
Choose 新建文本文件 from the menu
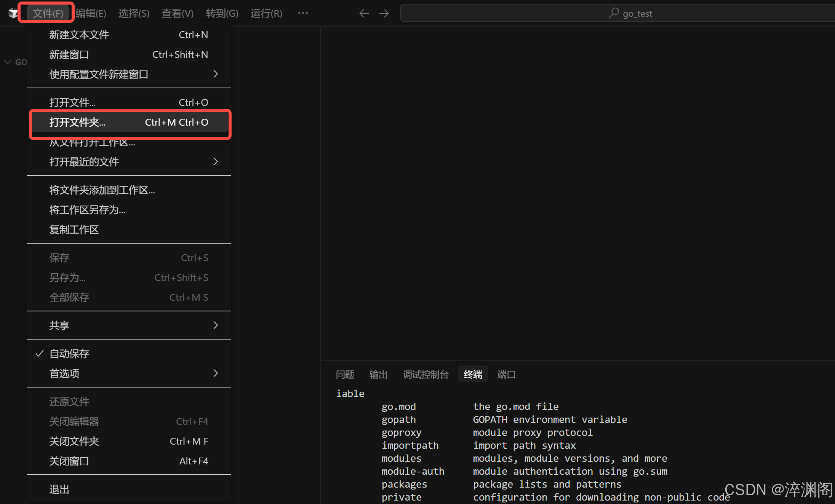(79, 35)
